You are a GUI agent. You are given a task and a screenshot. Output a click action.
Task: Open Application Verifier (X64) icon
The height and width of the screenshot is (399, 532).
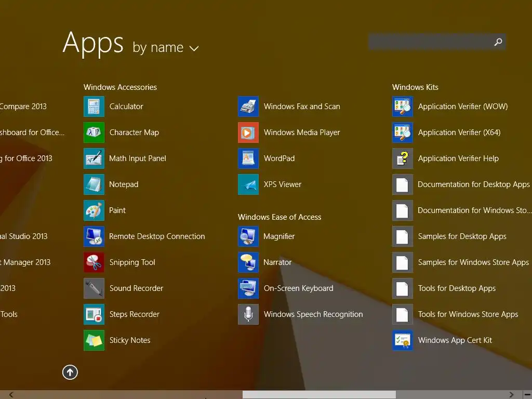tap(403, 132)
